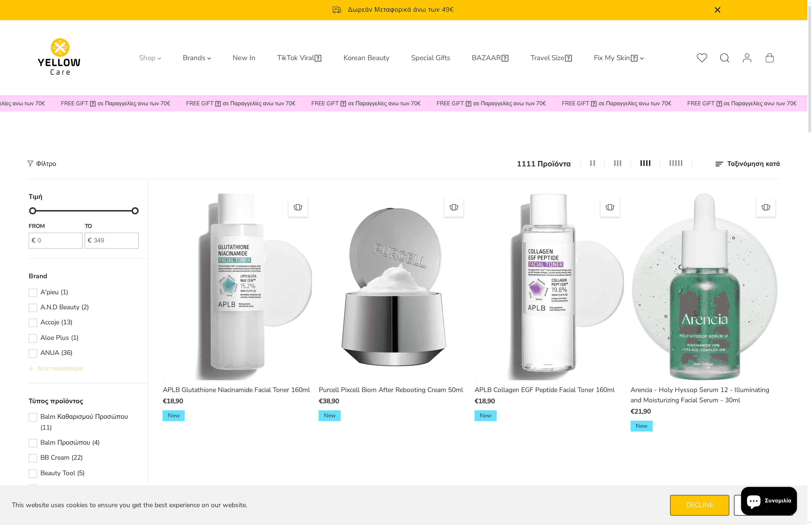812x525 pixels.
Task: Focus the TO price input field
Action: [x=111, y=240]
